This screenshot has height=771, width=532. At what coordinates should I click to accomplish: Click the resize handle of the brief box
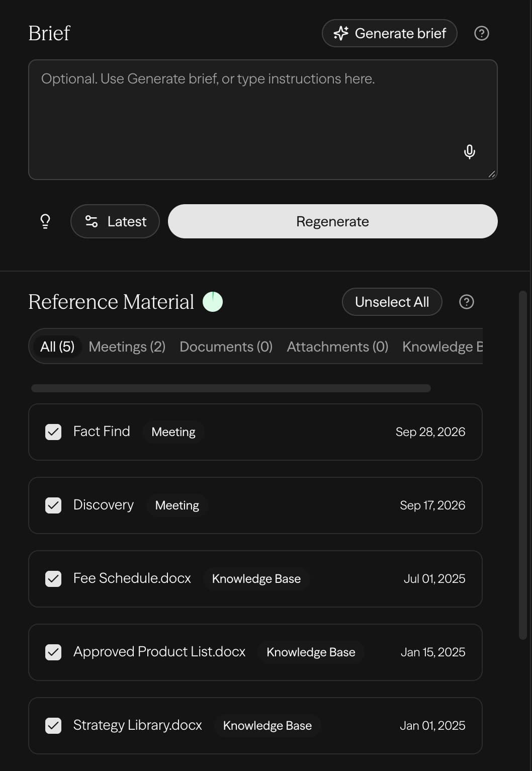pos(492,174)
